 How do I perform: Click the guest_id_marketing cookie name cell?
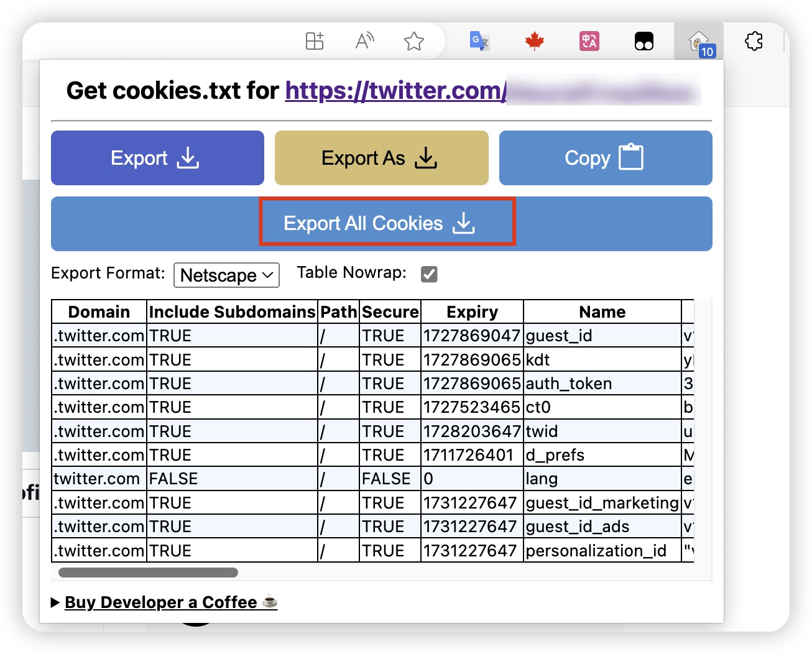(602, 503)
